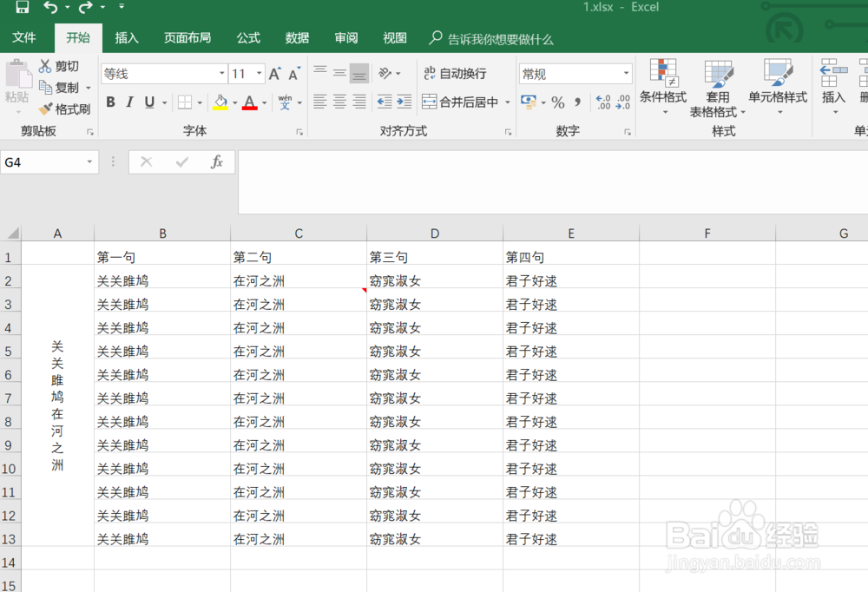The width and height of the screenshot is (868, 592).
Task: Open Cell Styles (单元格样式)
Action: pyautogui.click(x=778, y=87)
